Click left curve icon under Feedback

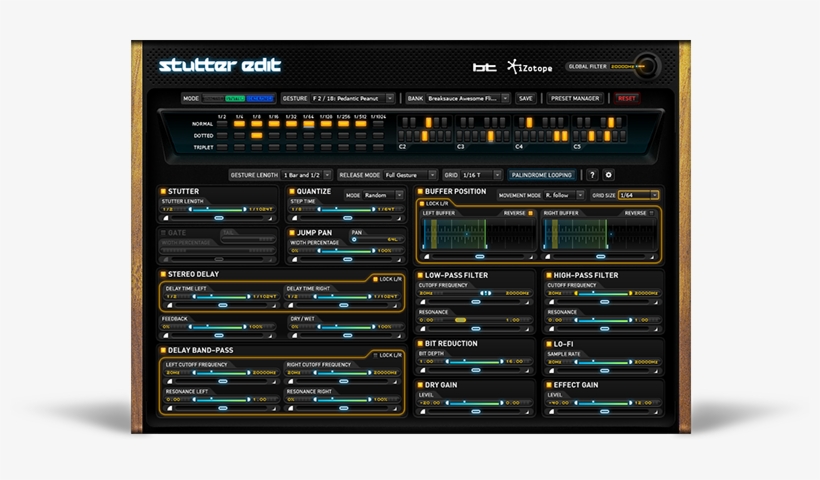(x=166, y=335)
